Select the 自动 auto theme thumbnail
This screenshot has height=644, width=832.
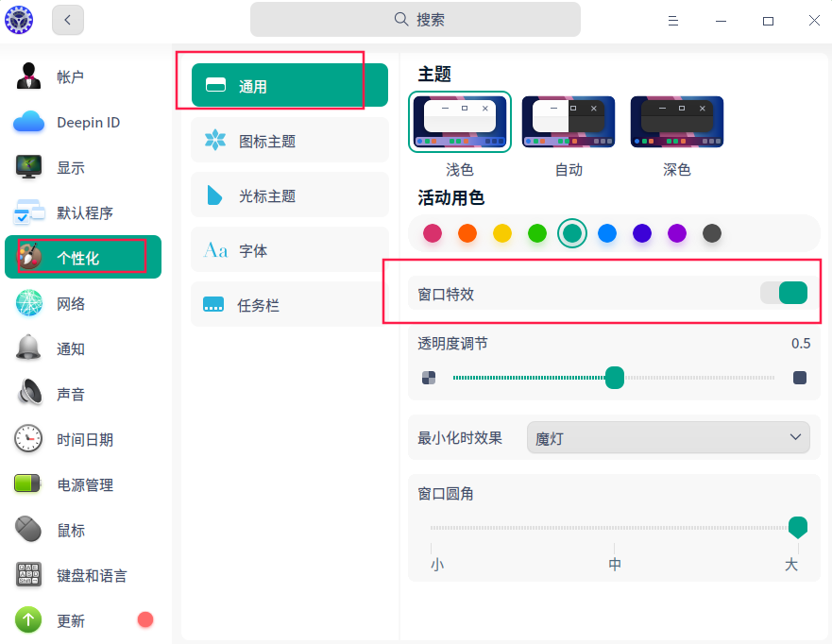(x=569, y=122)
